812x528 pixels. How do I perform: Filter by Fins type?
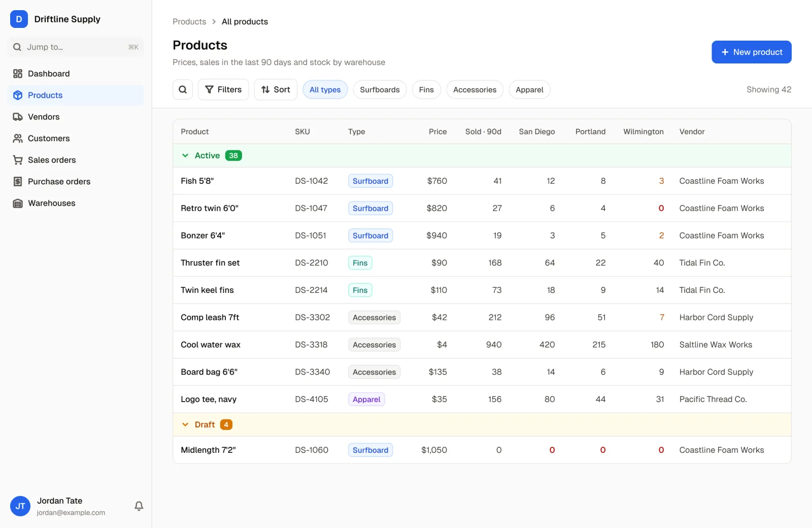426,89
